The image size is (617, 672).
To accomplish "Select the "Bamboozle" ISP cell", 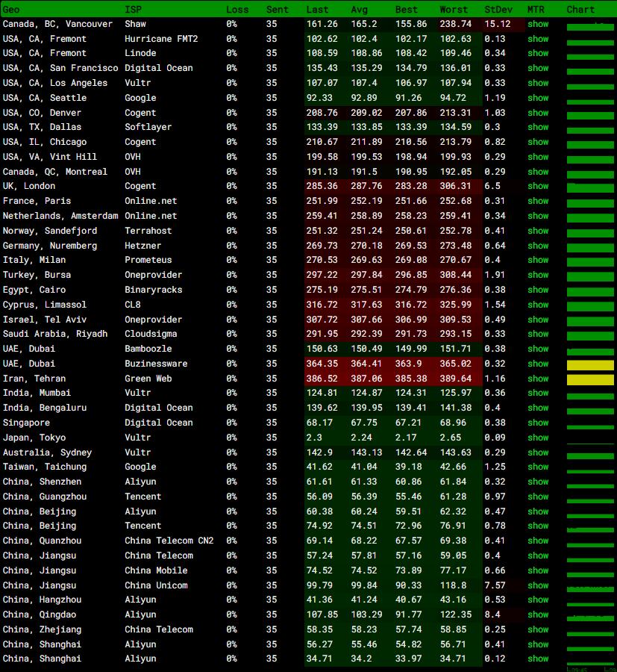I will (x=148, y=349).
